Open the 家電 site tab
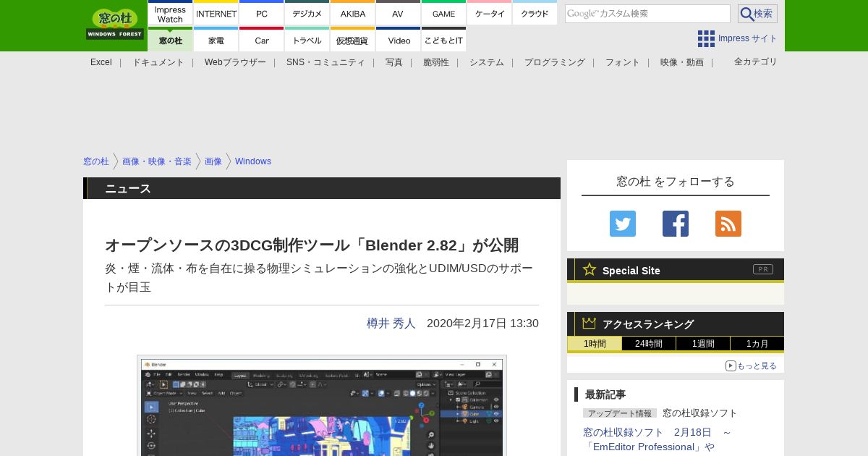 click(216, 40)
